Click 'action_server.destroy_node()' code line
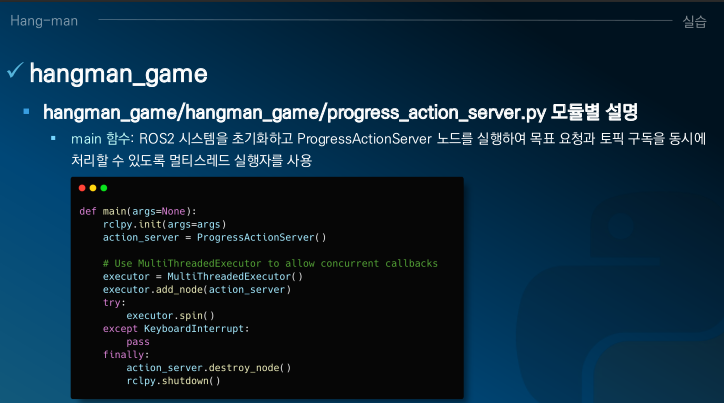Viewport: 724px width, 403px height. (209, 368)
